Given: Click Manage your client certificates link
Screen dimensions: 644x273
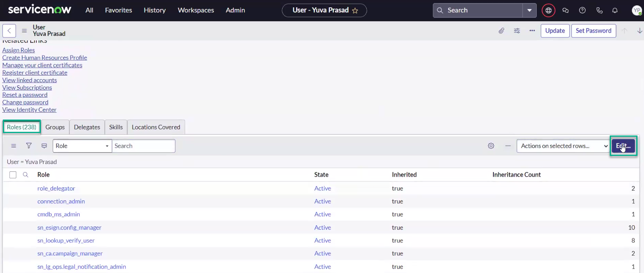Looking at the screenshot, I should (42, 65).
